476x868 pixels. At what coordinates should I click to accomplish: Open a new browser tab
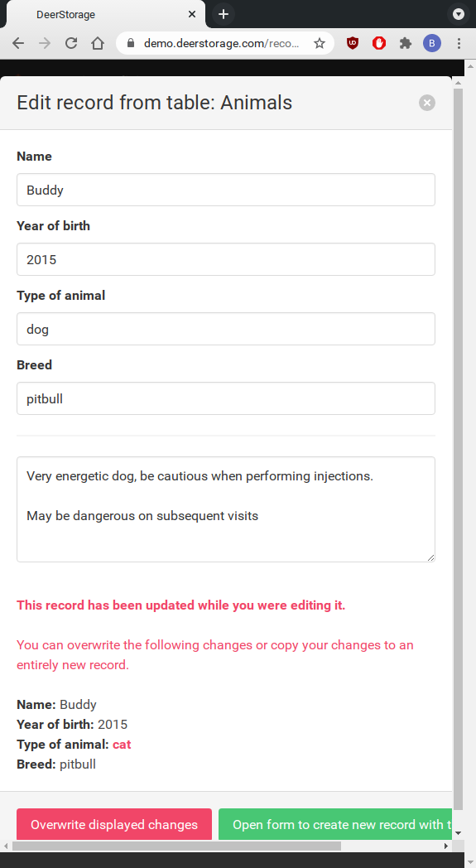[223, 14]
